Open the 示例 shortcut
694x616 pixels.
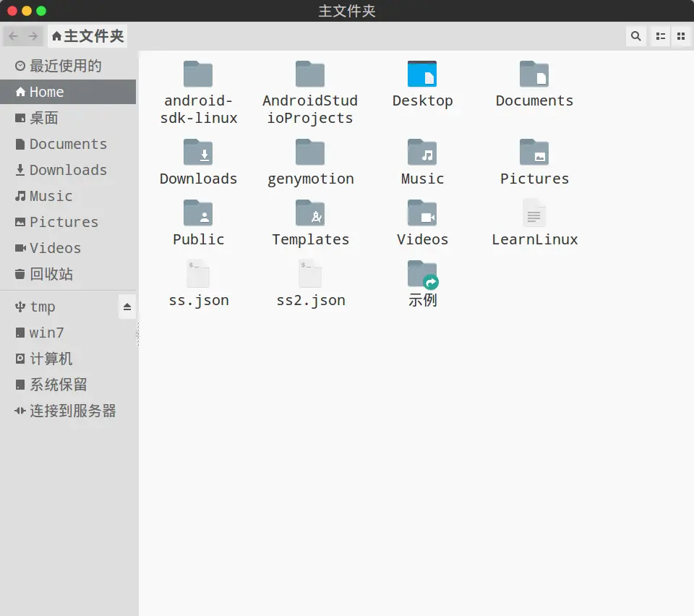click(422, 282)
